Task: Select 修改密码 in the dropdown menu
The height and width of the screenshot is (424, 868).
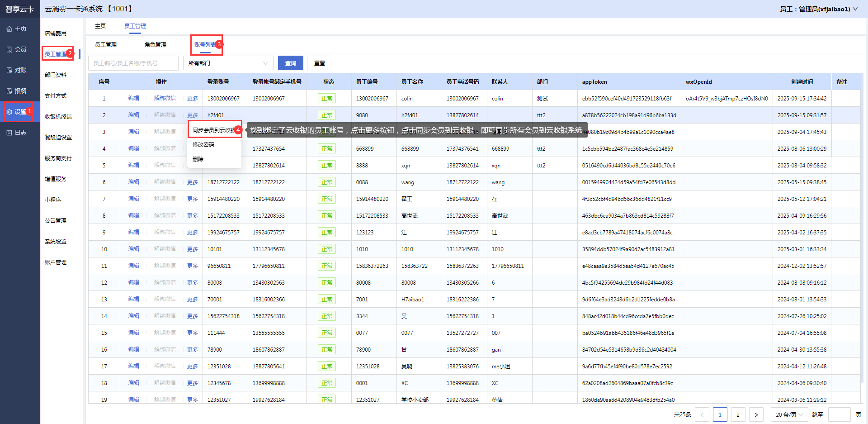Action: tap(203, 145)
